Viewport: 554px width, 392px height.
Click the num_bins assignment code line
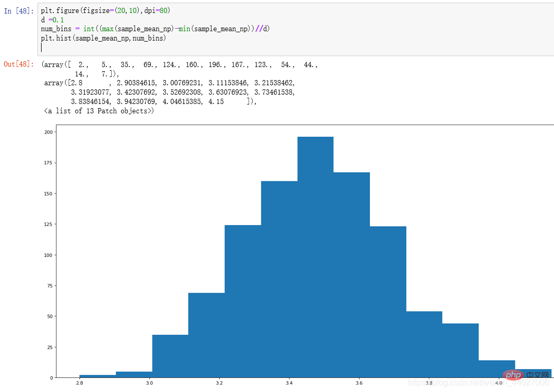point(155,29)
